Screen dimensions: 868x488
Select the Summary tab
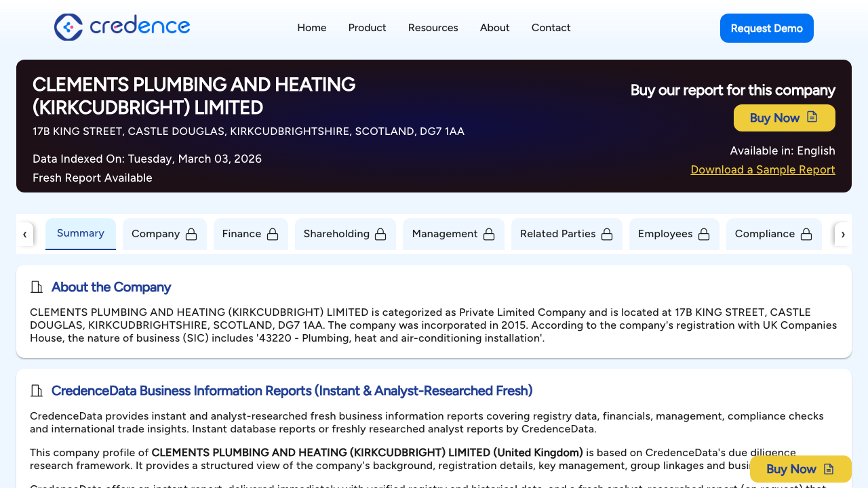(x=80, y=233)
